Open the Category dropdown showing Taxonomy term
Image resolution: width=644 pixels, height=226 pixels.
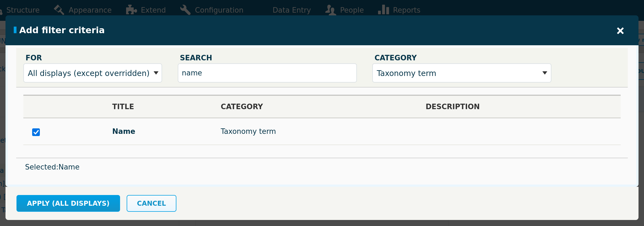pyautogui.click(x=462, y=73)
